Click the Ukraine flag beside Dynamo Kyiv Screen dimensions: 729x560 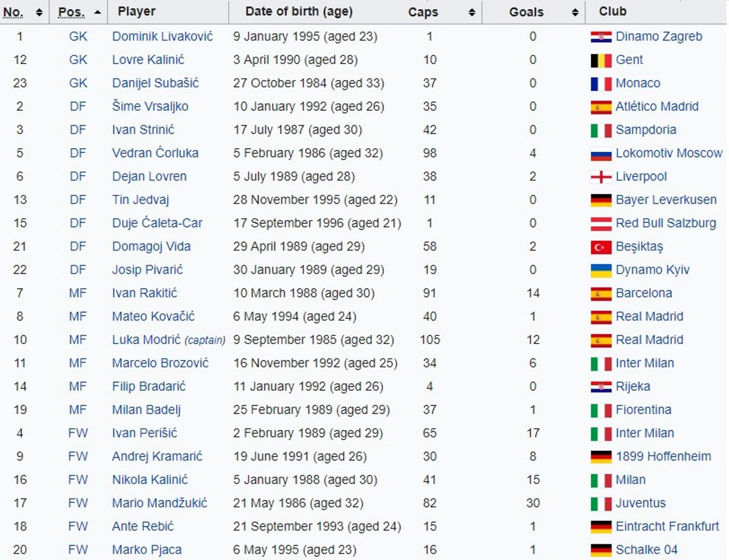tap(601, 271)
